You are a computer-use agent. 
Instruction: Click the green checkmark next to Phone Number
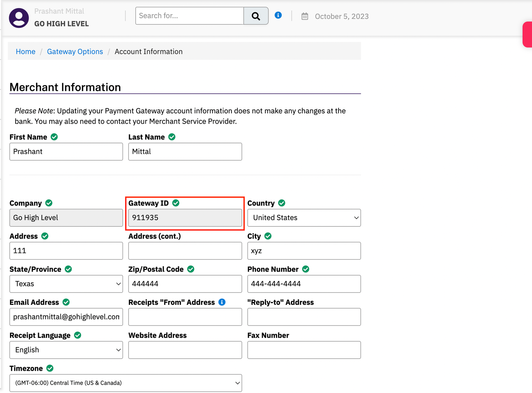[306, 269]
